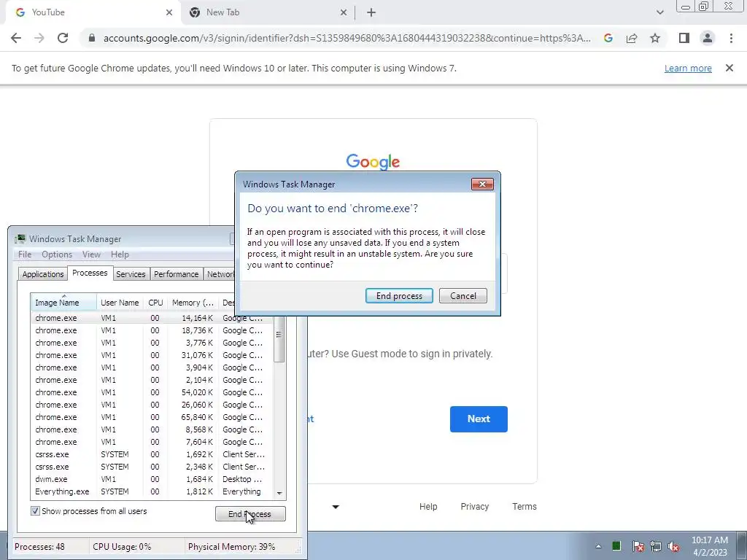Sort processes by Memory column

pos(193,303)
